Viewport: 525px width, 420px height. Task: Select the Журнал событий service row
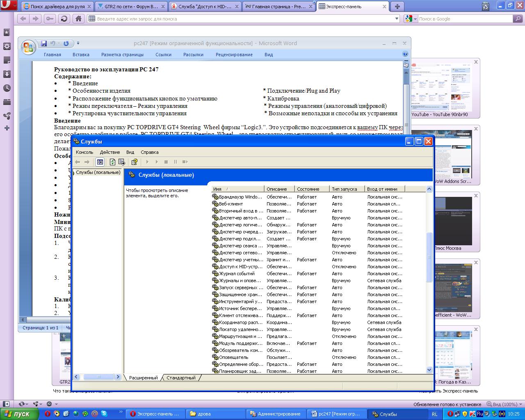pos(237,274)
